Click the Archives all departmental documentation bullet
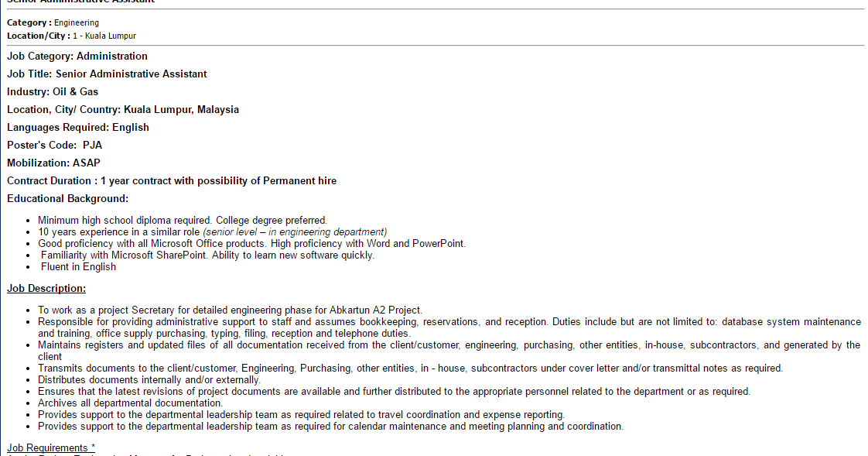This screenshot has height=456, width=868. pyautogui.click(x=131, y=403)
